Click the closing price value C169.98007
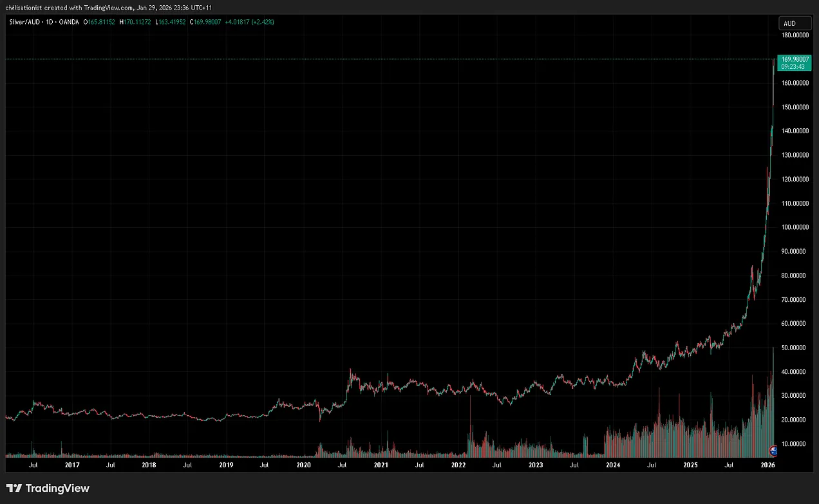 (x=205, y=22)
